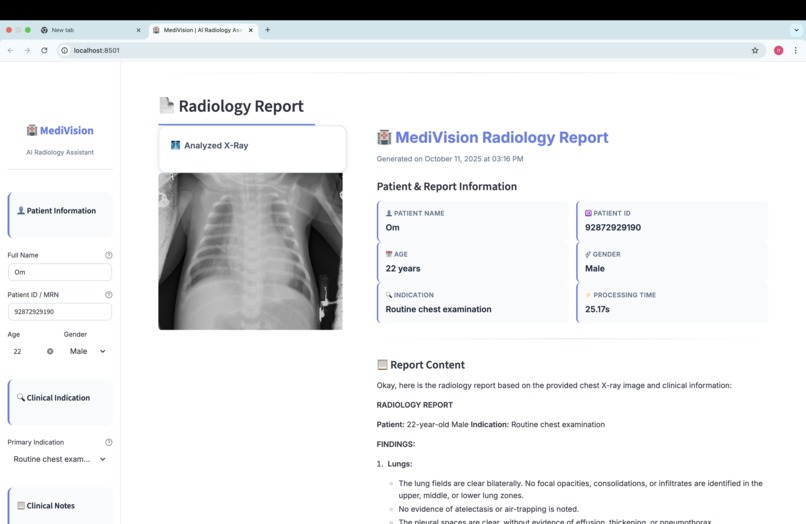Click the Indication magnifier icon in report
Image resolution: width=806 pixels, height=524 pixels.
(389, 295)
